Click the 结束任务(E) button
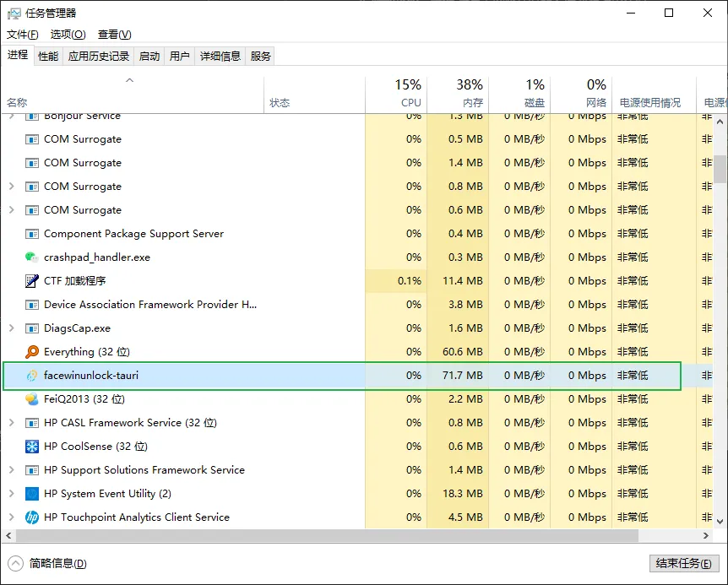Screen dimensions: 728x585 [684, 563]
